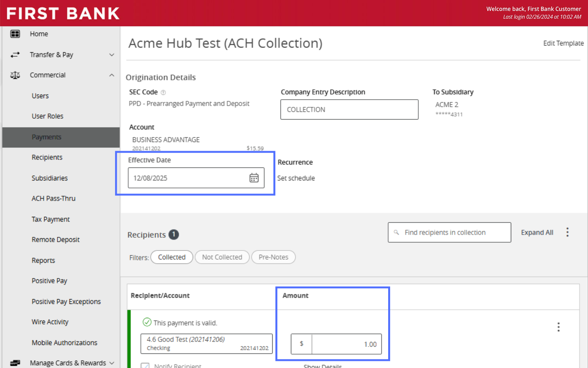588x368 pixels.
Task: Open the Effective Date calendar picker icon
Action: 254,178
